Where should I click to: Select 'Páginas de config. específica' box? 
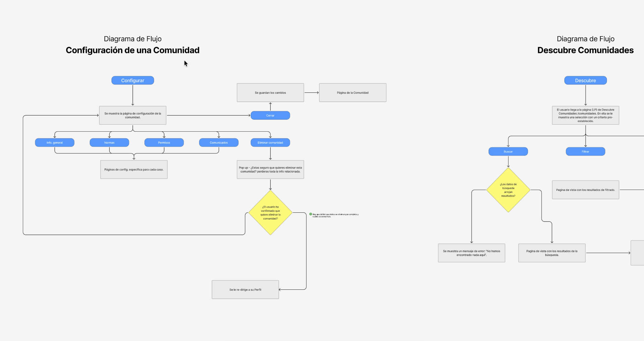pos(134,169)
